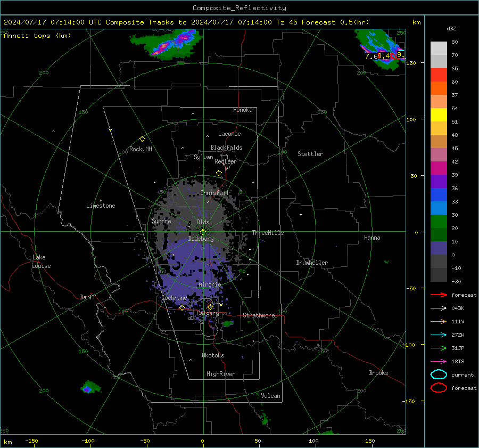This screenshot has width=479, height=448.
Task: Click the HighRiver label
Action: click(221, 374)
